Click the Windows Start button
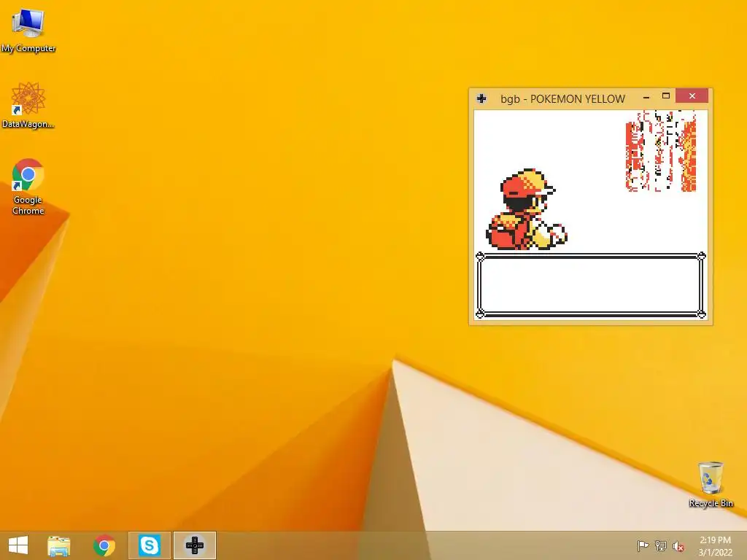This screenshot has width=747, height=560. pos(18,545)
